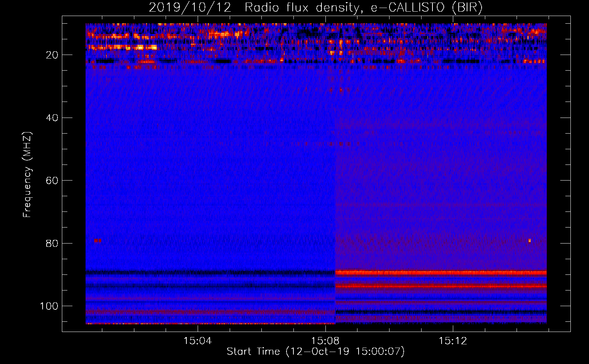Click the 40 frequency tick label

(52, 118)
